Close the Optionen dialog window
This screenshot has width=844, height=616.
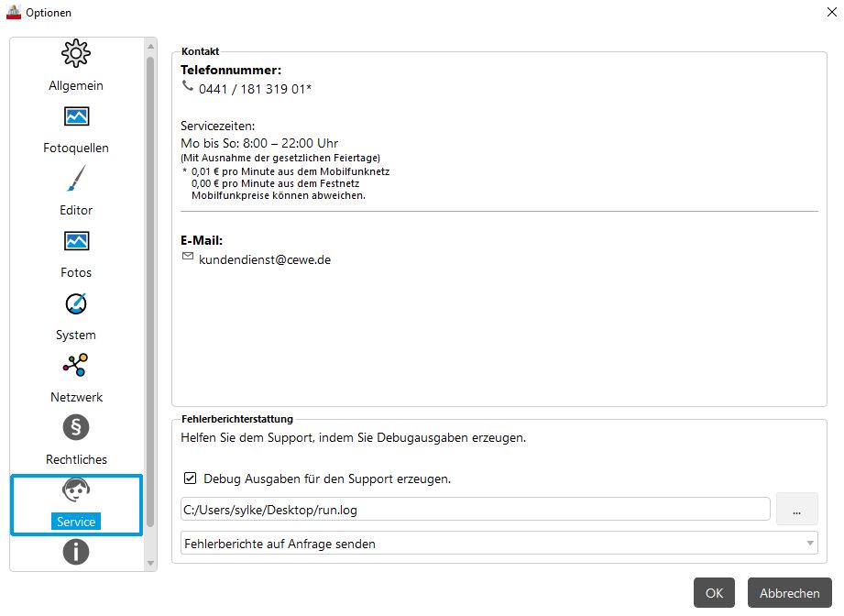pyautogui.click(x=831, y=12)
